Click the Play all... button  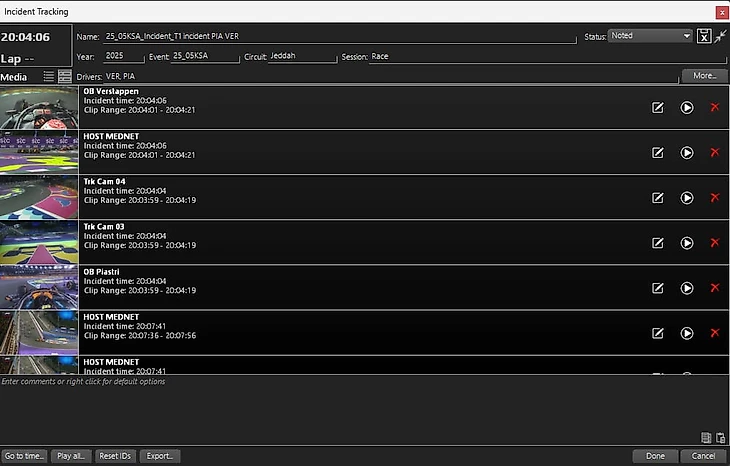point(71,456)
